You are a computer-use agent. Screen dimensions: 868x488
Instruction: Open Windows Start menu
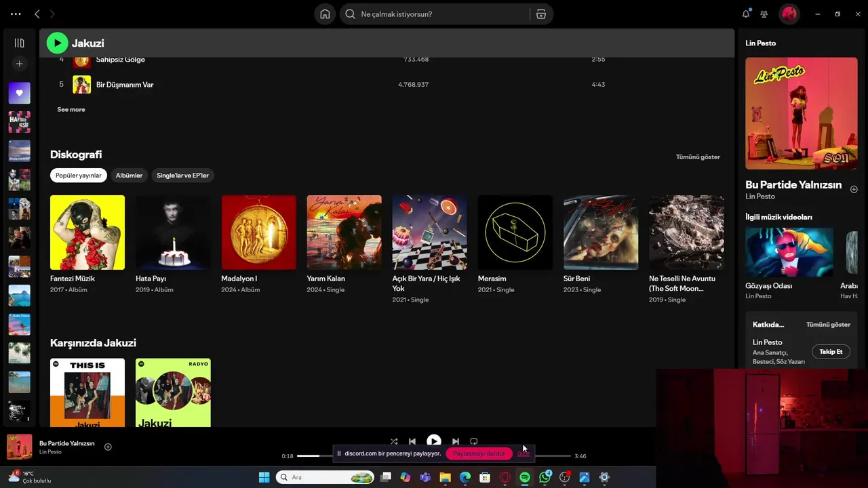[x=264, y=477]
